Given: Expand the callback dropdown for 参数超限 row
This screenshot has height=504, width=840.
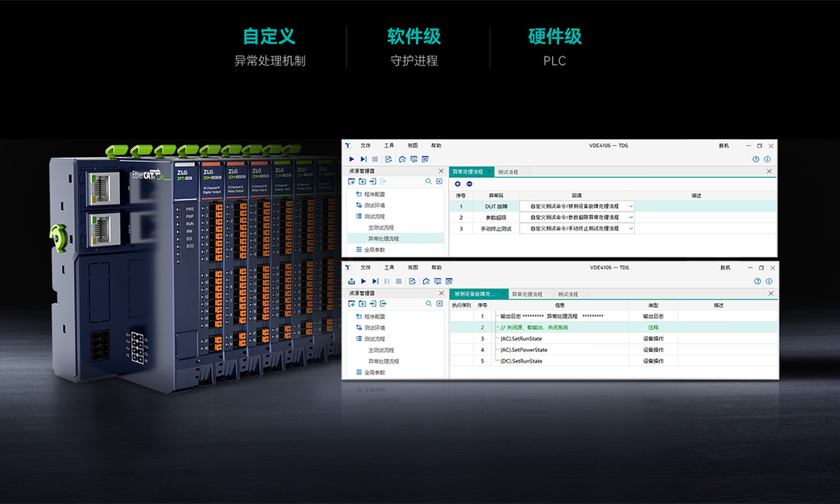Looking at the screenshot, I should click(x=631, y=218).
